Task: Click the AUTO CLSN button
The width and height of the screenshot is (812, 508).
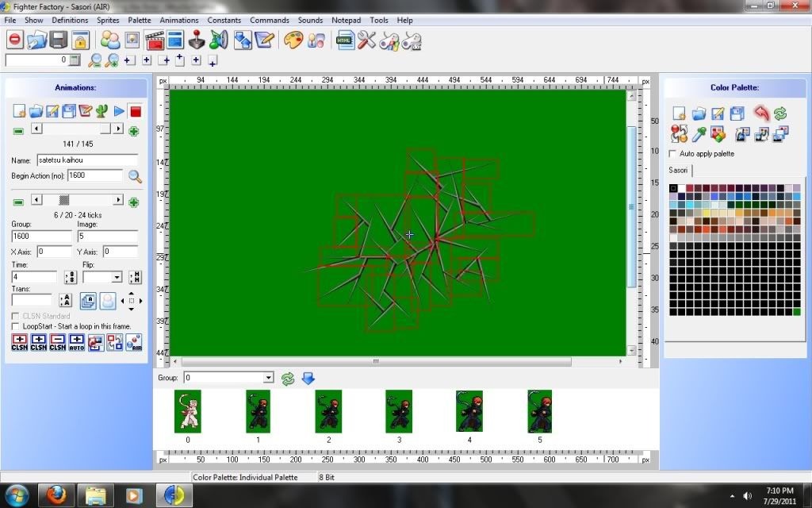Action: click(x=76, y=342)
